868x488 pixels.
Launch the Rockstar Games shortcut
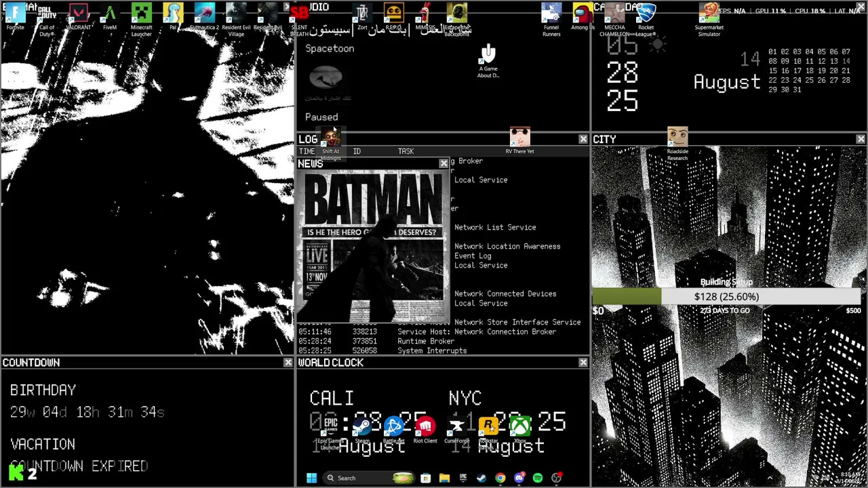(488, 434)
